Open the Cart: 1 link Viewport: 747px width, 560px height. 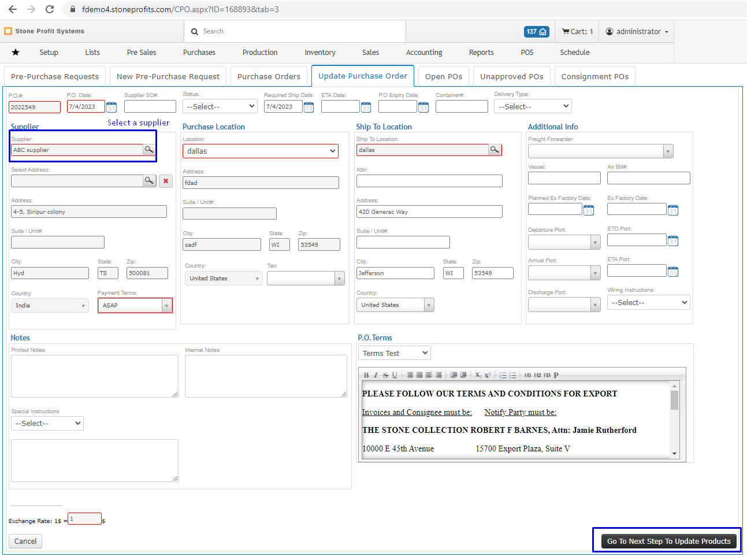[x=578, y=32]
